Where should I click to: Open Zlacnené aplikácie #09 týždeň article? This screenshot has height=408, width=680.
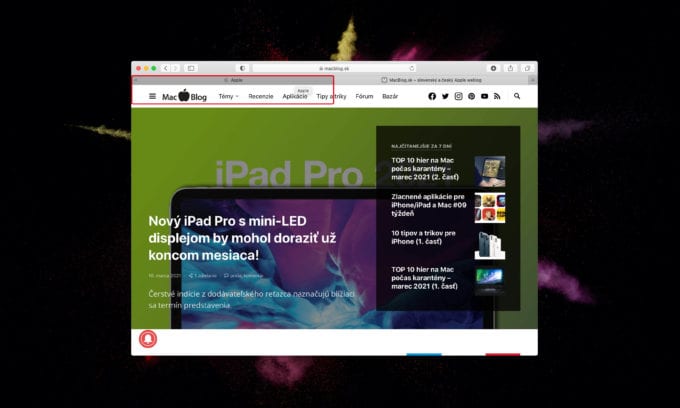tap(429, 205)
